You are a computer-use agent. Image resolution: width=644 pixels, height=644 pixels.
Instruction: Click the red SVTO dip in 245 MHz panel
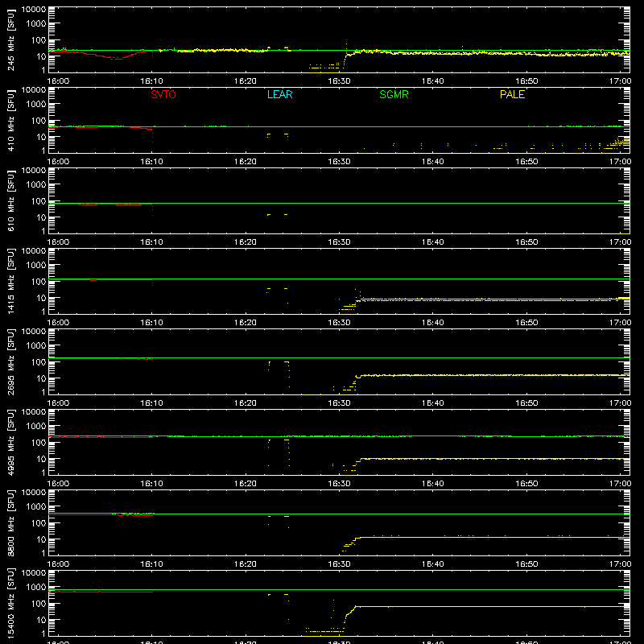pyautogui.click(x=117, y=58)
